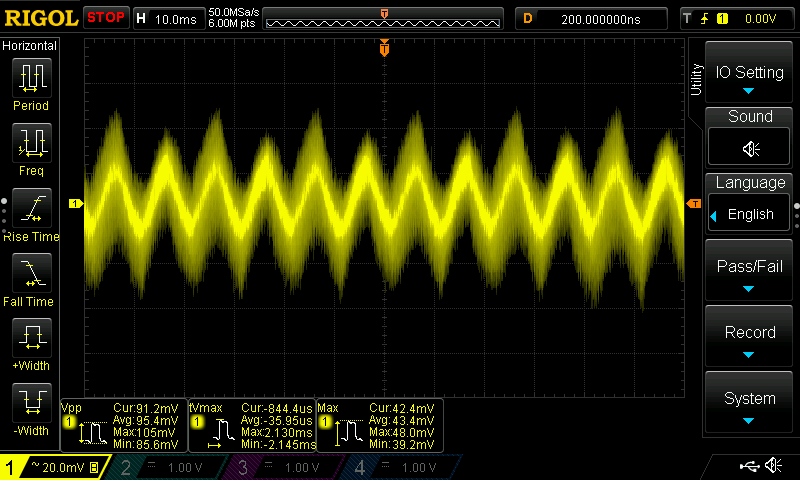Select channel 4 tab
The image size is (800, 480).
coord(403,467)
